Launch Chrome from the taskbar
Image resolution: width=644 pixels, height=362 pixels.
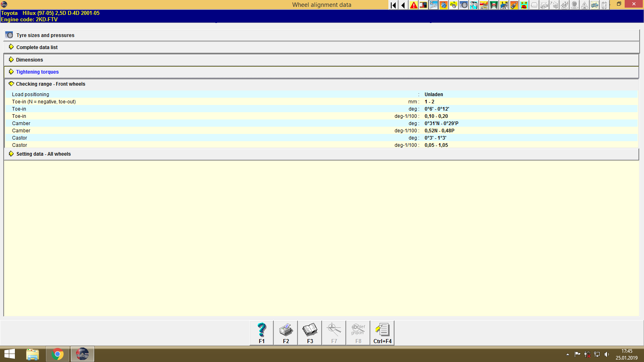point(57,354)
